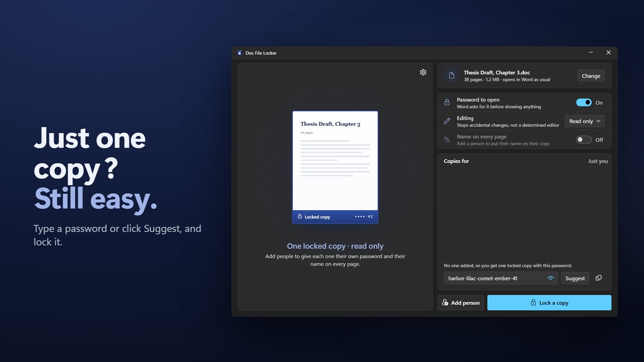Click the Suggest password button
This screenshot has width=644, height=362.
575,278
